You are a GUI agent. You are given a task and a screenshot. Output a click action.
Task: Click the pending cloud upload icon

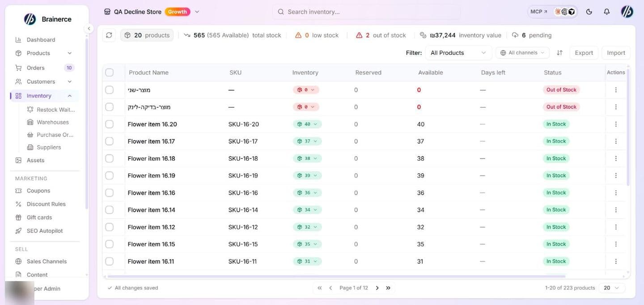(x=515, y=35)
